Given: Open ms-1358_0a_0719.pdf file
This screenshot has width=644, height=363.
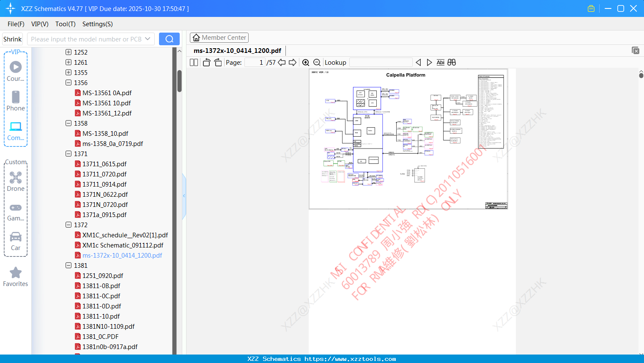Looking at the screenshot, I should (112, 143).
